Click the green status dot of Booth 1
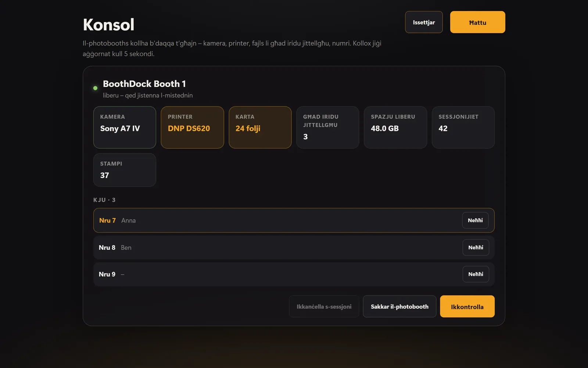Viewport: 588px width, 368px height. point(95,88)
